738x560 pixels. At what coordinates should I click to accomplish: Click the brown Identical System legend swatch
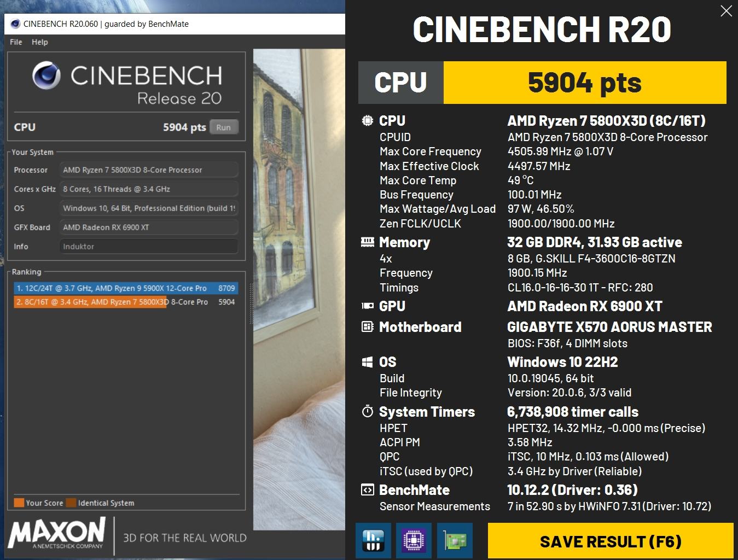(x=71, y=503)
